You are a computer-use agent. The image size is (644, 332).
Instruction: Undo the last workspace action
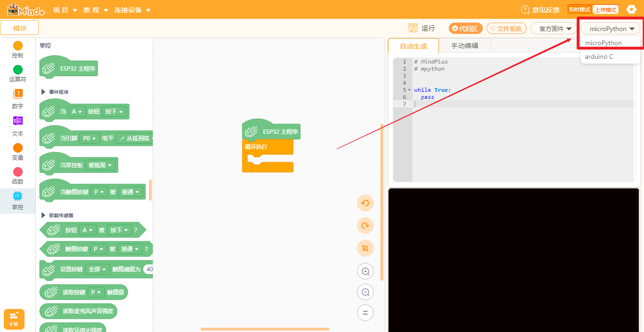[x=365, y=203]
